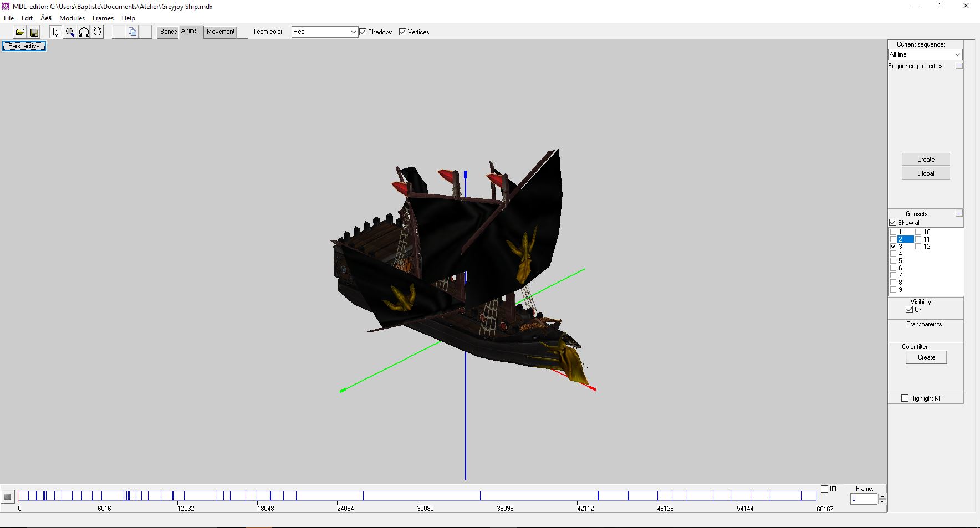
Task: Check geoset 1 checkbox
Action: click(893, 232)
